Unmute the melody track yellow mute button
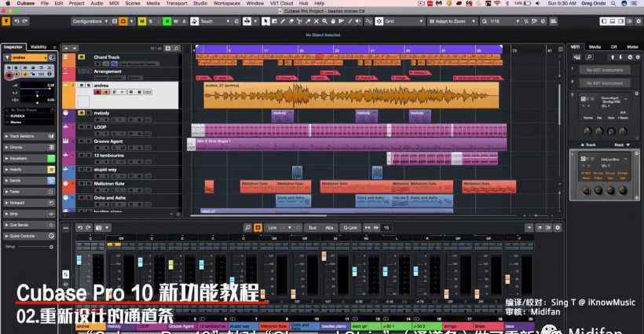Viewport: 644px width, 334px height. click(x=82, y=113)
